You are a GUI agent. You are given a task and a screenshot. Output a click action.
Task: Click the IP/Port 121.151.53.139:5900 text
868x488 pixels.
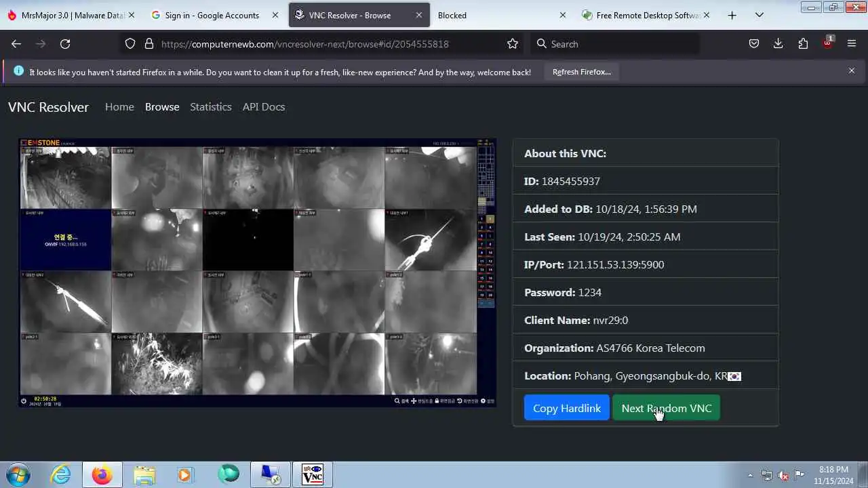tap(594, 264)
